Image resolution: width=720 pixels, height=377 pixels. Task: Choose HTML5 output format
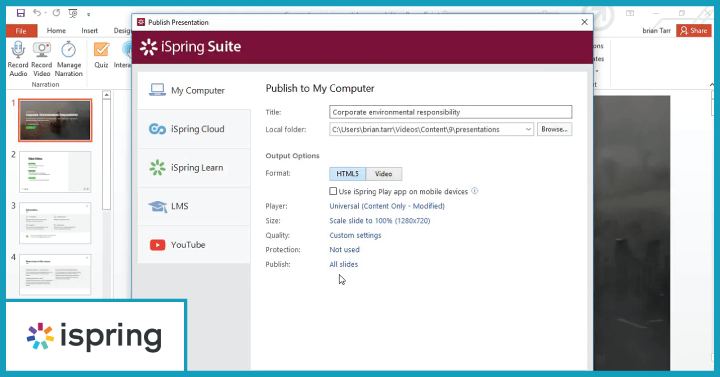point(348,174)
